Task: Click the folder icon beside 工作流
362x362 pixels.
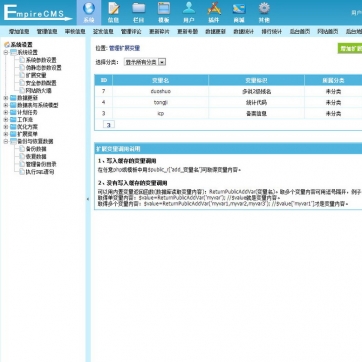Action: pos(13,120)
